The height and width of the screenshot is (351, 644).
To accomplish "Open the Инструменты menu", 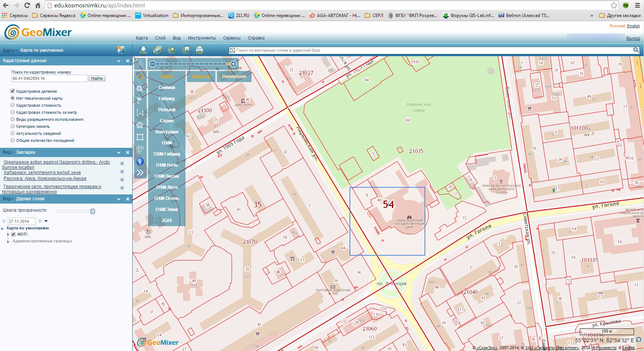I will (x=201, y=38).
